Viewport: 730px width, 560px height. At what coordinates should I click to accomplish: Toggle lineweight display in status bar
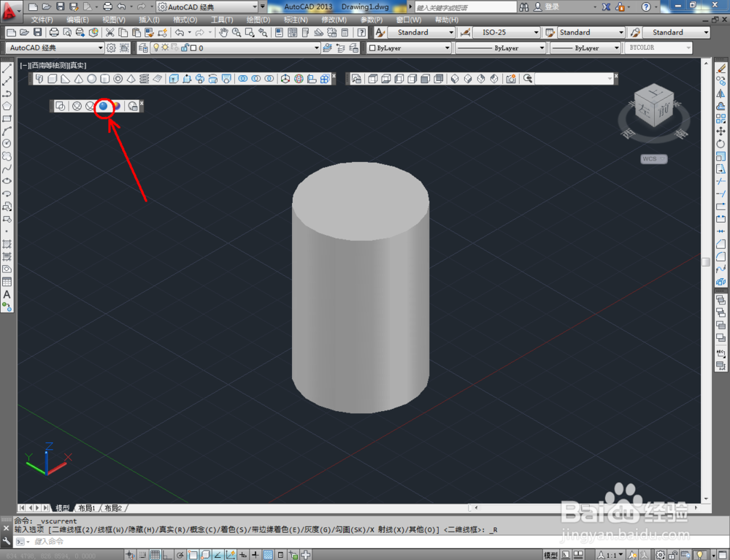click(x=255, y=554)
